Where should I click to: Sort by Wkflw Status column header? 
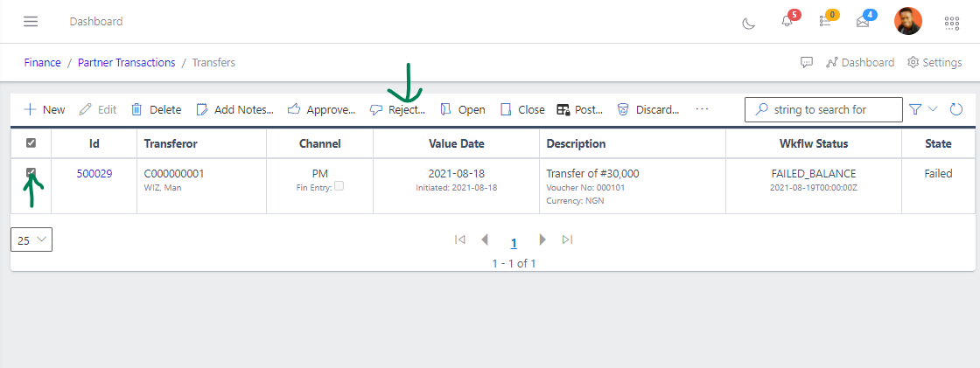pos(813,143)
